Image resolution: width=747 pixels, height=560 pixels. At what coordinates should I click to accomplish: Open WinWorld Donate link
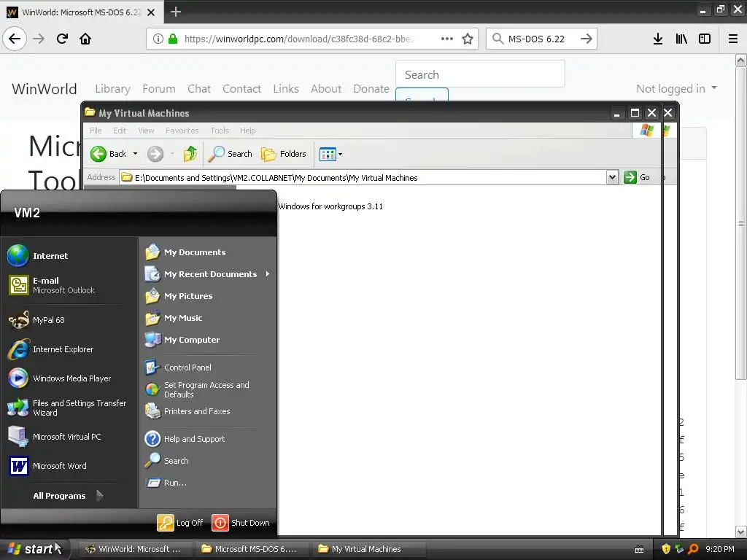(x=371, y=88)
